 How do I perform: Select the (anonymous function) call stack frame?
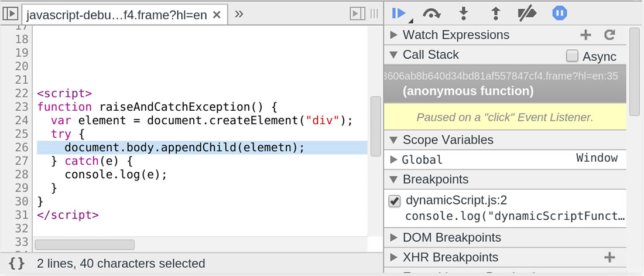[468, 91]
